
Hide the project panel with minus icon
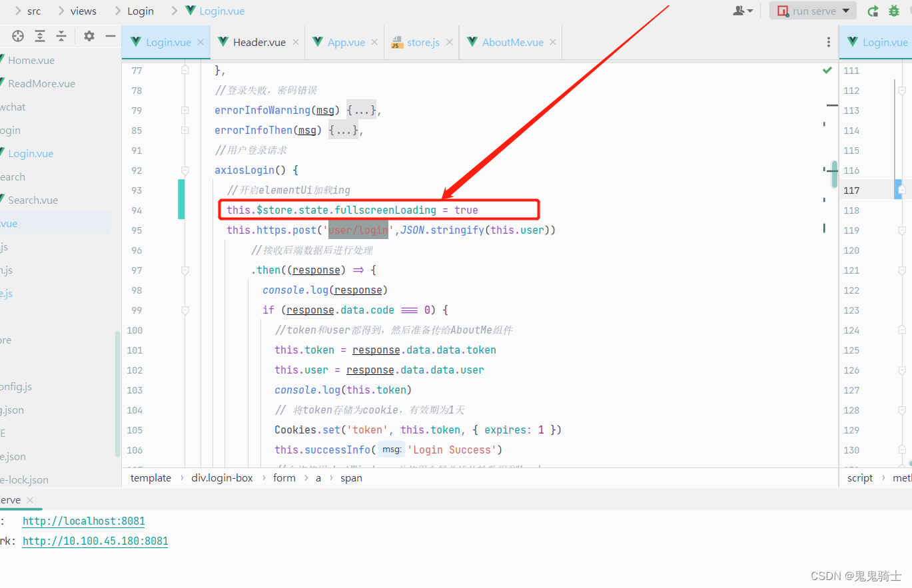pos(111,36)
